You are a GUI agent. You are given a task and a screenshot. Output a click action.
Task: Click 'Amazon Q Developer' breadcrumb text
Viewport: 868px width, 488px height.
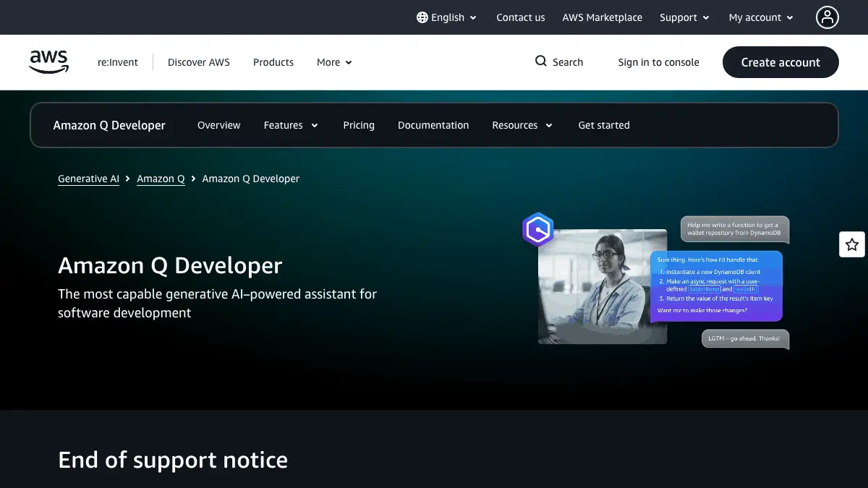click(x=251, y=179)
